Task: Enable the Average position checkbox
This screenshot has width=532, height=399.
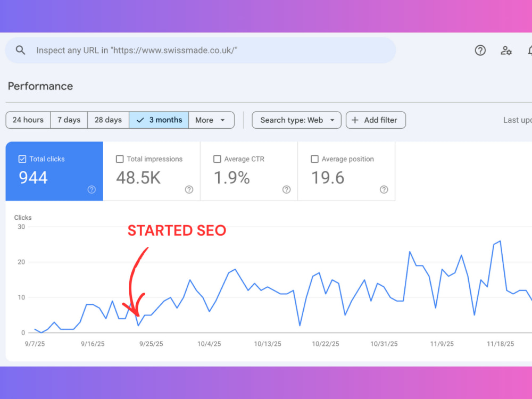Action: [314, 159]
